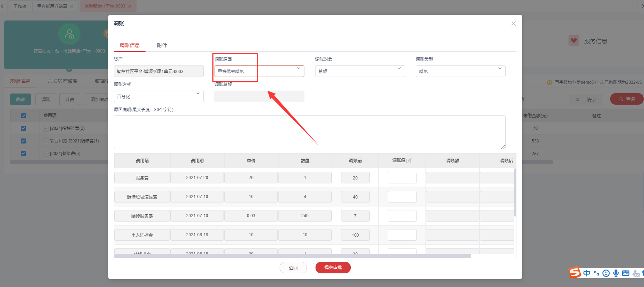Click 调账值 input for 出入证押金 row
The image size is (644, 287).
click(x=402, y=235)
